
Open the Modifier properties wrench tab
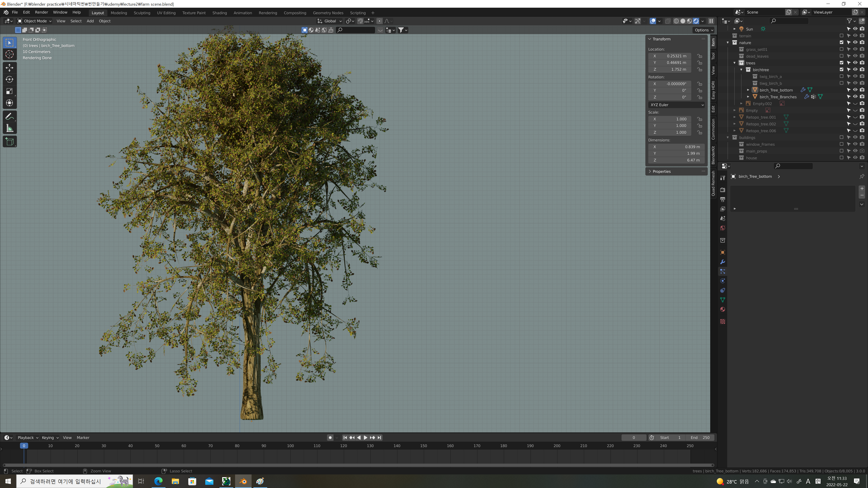click(722, 262)
